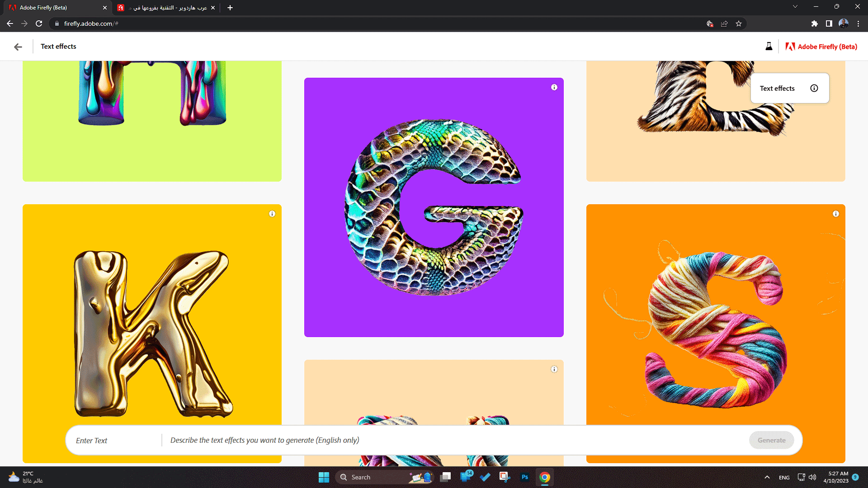Open info icon on purple G card

(554, 87)
